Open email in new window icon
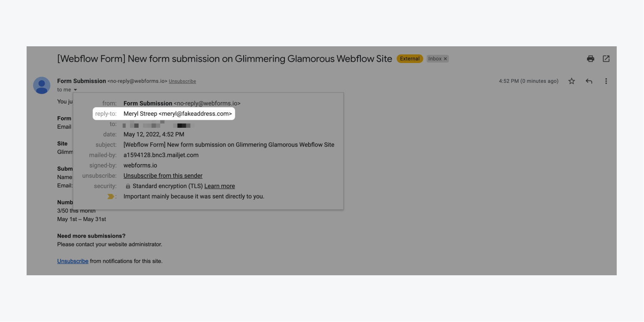Image resolution: width=644 pixels, height=322 pixels. tap(606, 59)
